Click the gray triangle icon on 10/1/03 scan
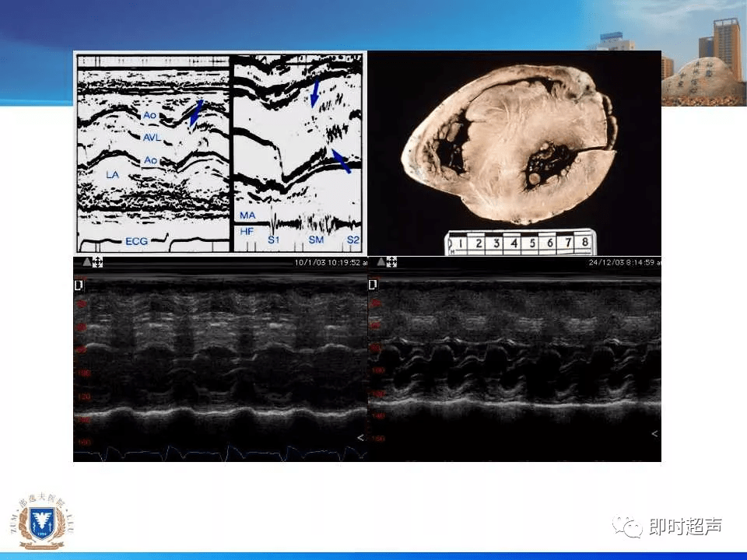Image resolution: width=747 pixels, height=560 pixels. (86, 261)
